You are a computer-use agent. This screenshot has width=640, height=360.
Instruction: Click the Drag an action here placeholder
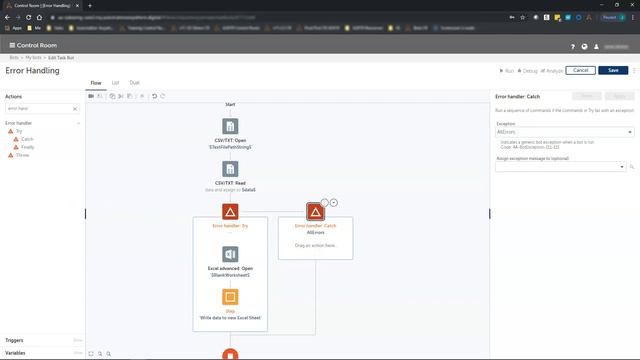tap(316, 246)
